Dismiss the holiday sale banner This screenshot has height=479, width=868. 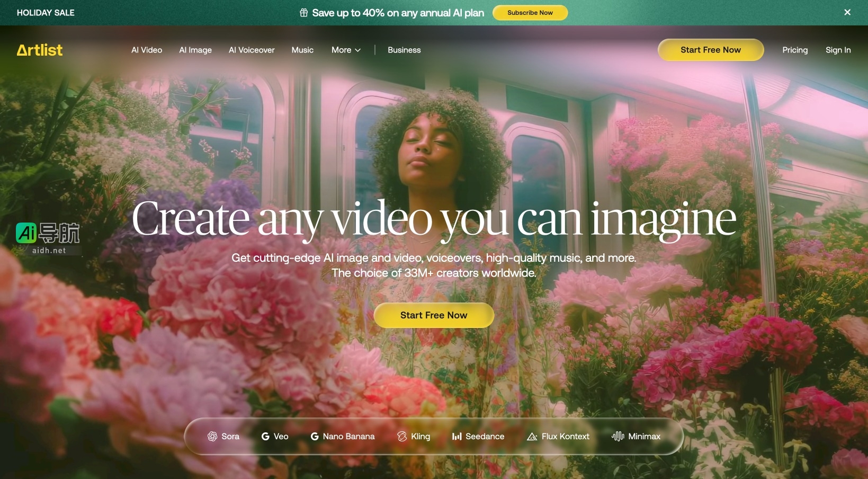847,12
